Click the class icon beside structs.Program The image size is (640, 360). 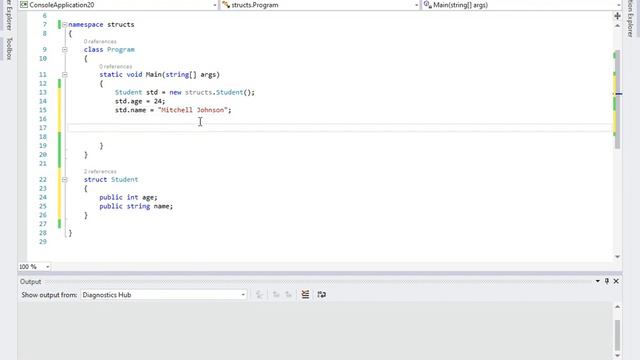226,5
